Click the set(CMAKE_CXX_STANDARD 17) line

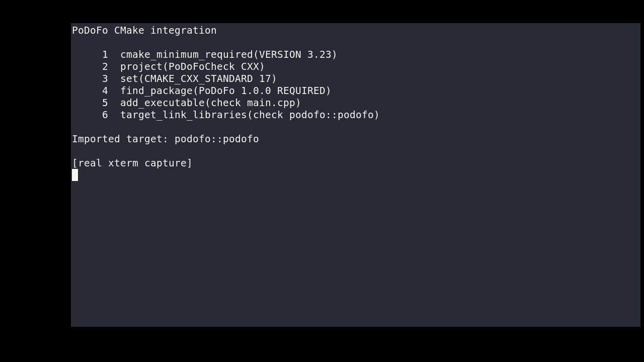(x=199, y=79)
